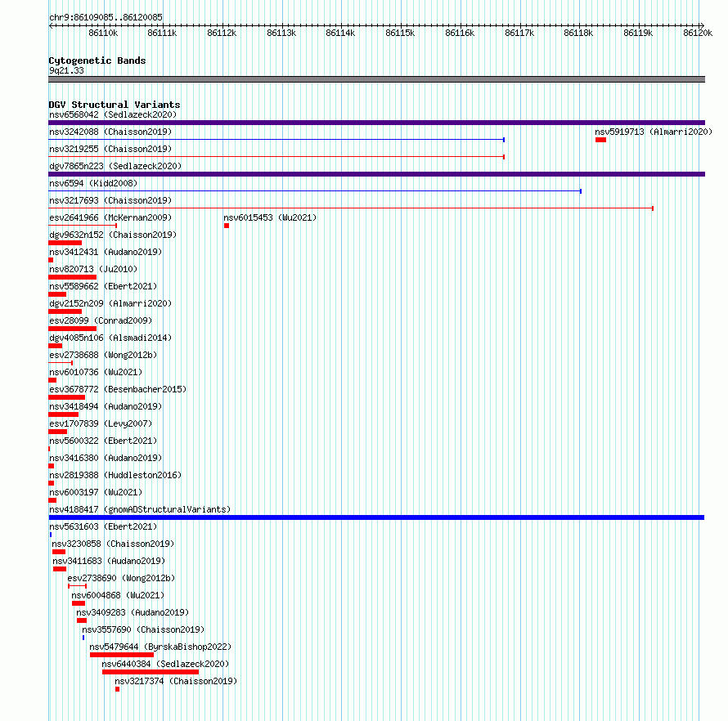Screen dimensions: 728x721
Task: Open esv1707839 (Levy2007) label
Action: [x=101, y=423]
